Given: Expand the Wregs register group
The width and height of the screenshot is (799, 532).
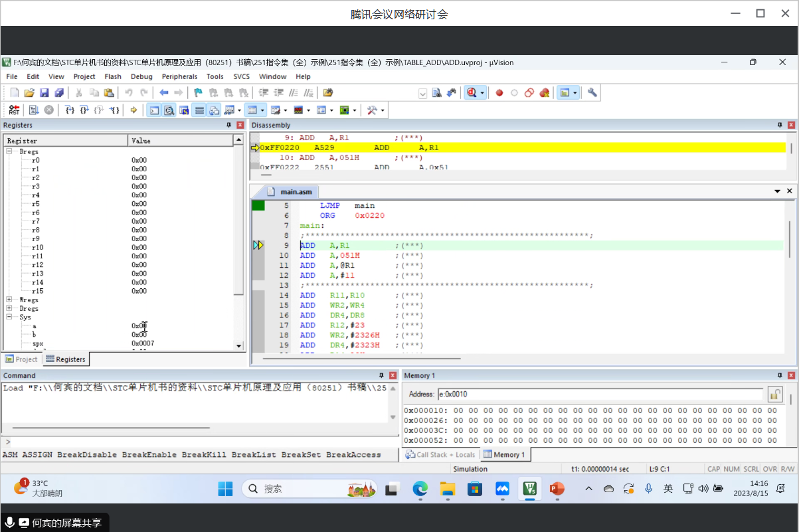Looking at the screenshot, I should [x=9, y=300].
